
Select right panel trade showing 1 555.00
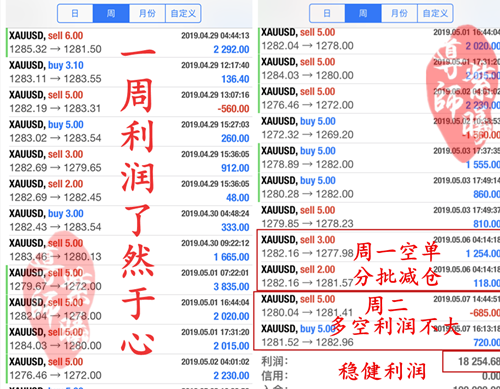click(x=379, y=158)
